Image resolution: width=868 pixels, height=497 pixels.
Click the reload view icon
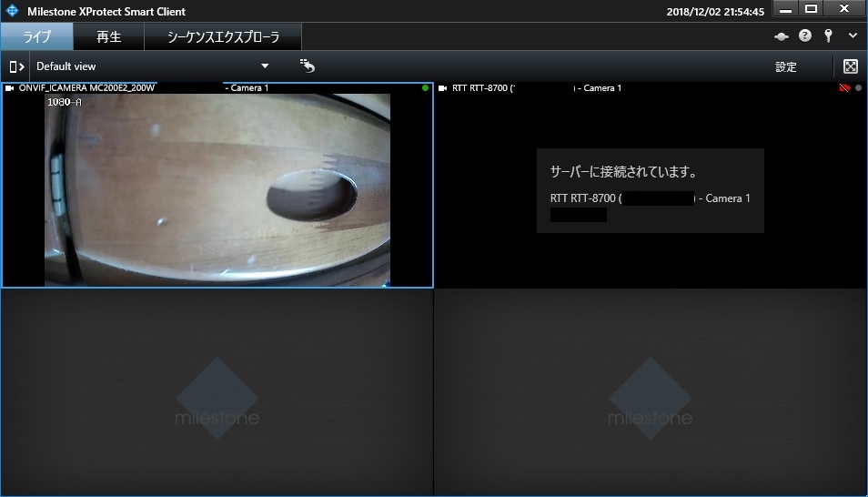pos(308,66)
